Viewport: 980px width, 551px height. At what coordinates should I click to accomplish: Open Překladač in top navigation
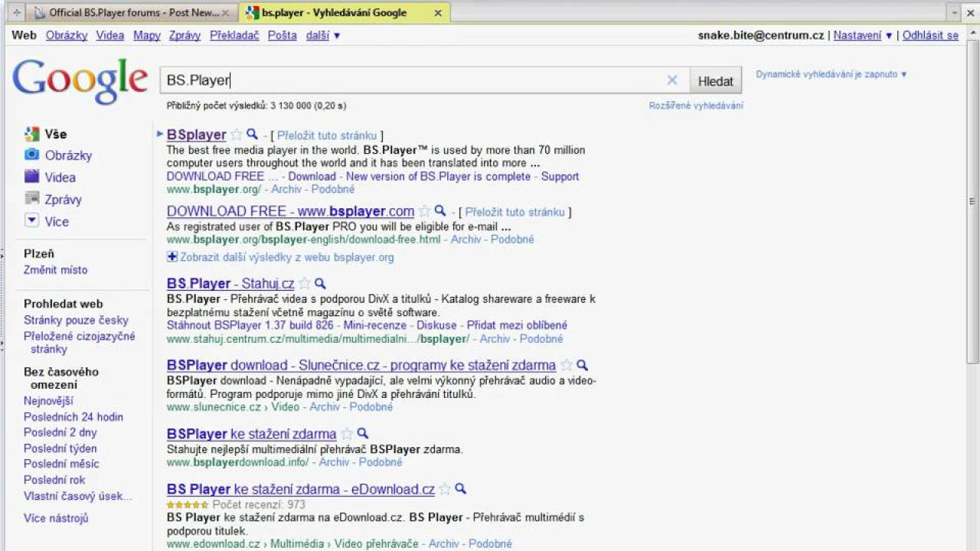[x=234, y=35]
